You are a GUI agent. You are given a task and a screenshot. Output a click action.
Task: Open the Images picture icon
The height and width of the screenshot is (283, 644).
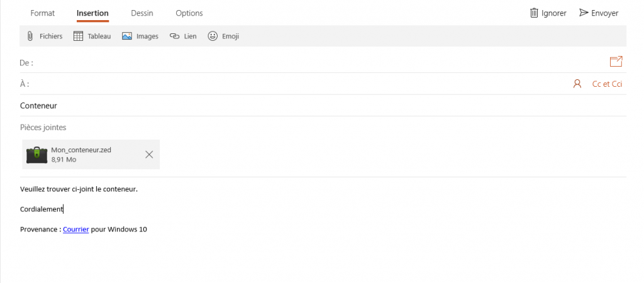127,36
